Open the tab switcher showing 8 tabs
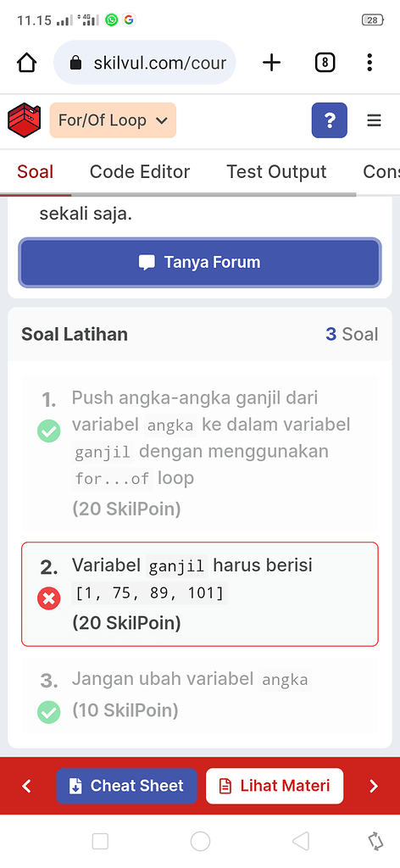The image size is (400, 868). coord(325,63)
